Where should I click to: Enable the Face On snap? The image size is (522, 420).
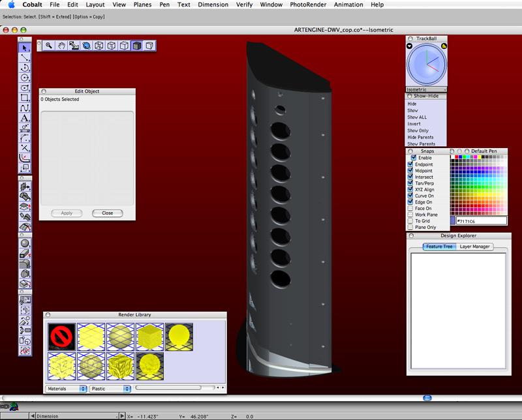coord(410,208)
